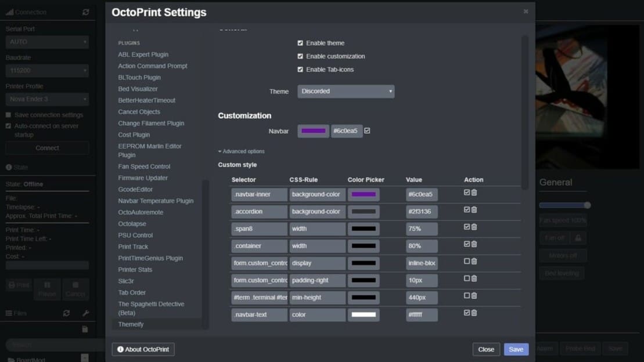The width and height of the screenshot is (644, 362).
Task: Open the Baudrate 115200 dropdown
Action: point(47,71)
